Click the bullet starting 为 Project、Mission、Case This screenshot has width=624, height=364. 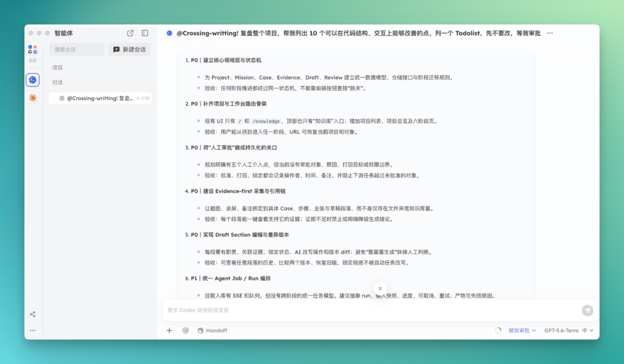pos(329,77)
